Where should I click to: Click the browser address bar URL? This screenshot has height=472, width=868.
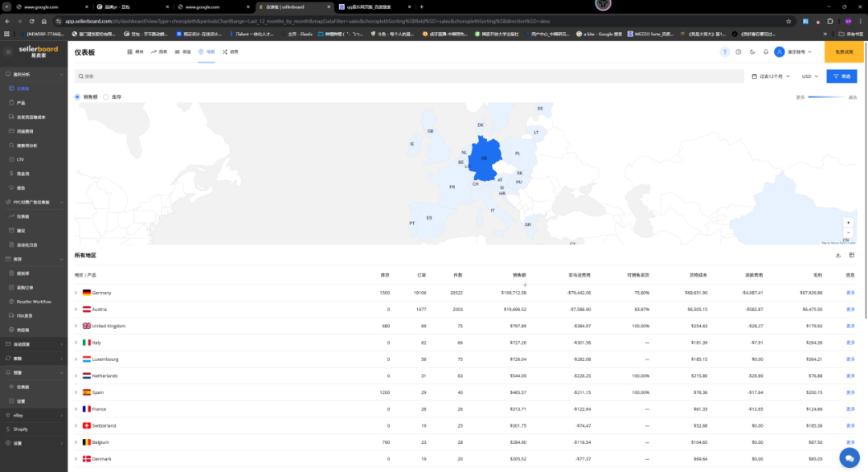pyautogui.click(x=307, y=21)
